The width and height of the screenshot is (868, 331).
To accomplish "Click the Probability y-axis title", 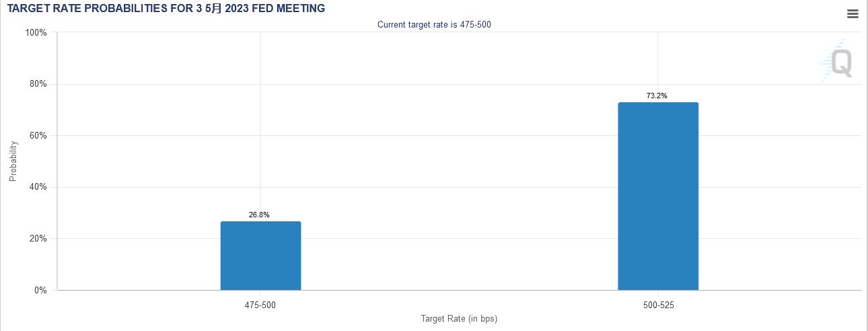I will [13, 161].
